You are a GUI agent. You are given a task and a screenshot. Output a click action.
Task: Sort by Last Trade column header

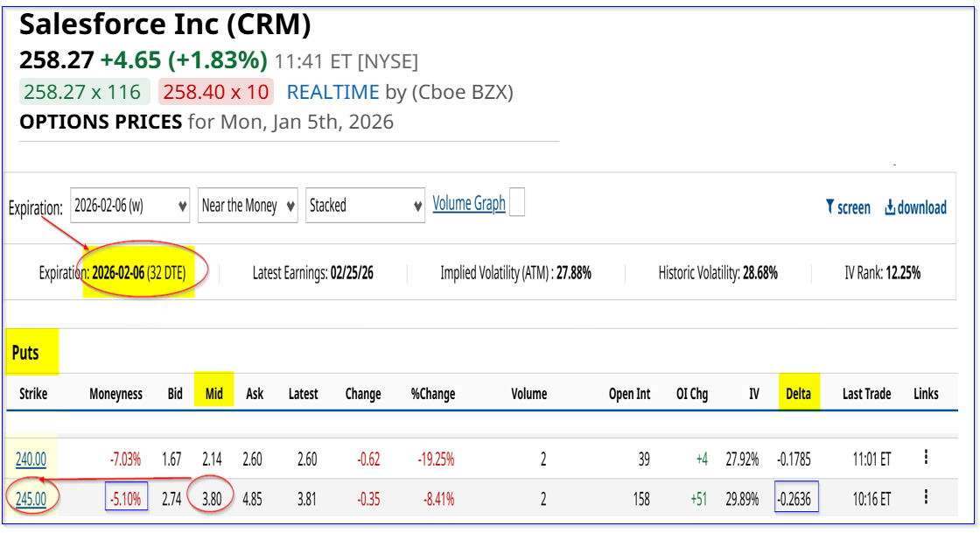click(x=866, y=394)
